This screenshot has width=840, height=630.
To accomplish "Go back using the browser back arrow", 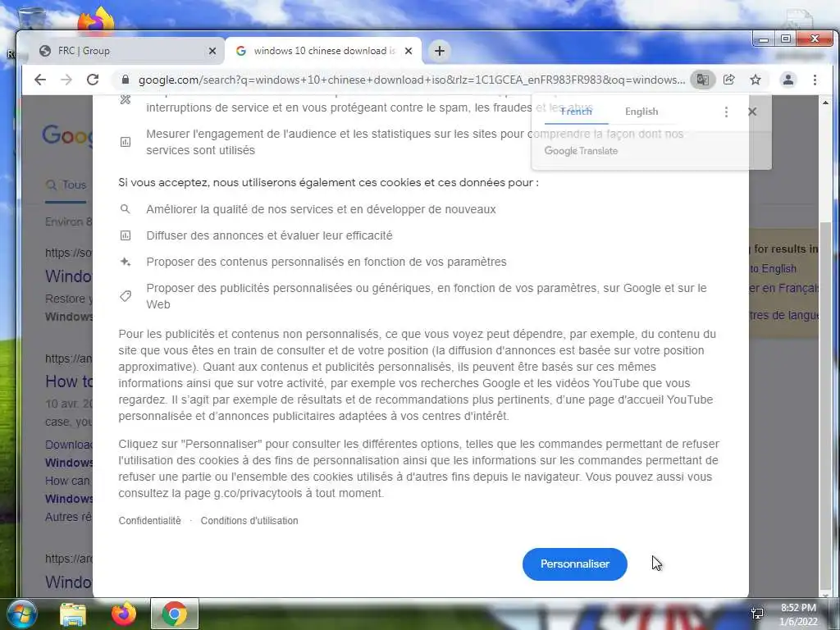I will tap(40, 80).
